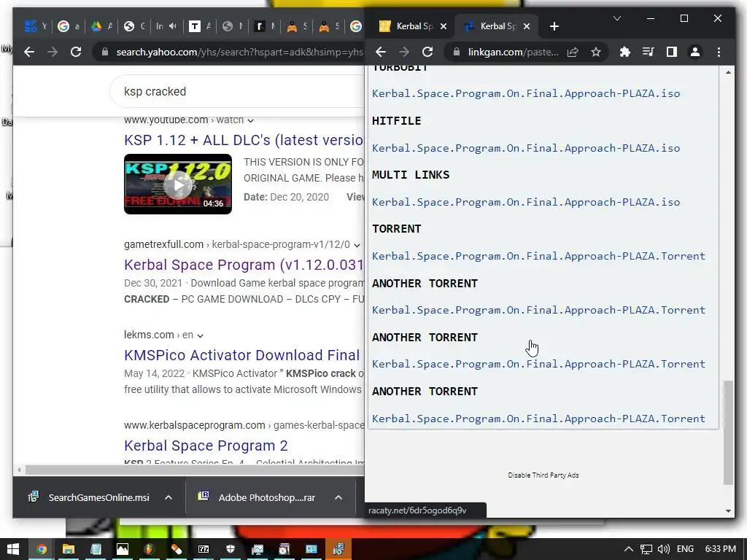Switch to the white T icon tab
This screenshot has height=560, width=747.
199,26
